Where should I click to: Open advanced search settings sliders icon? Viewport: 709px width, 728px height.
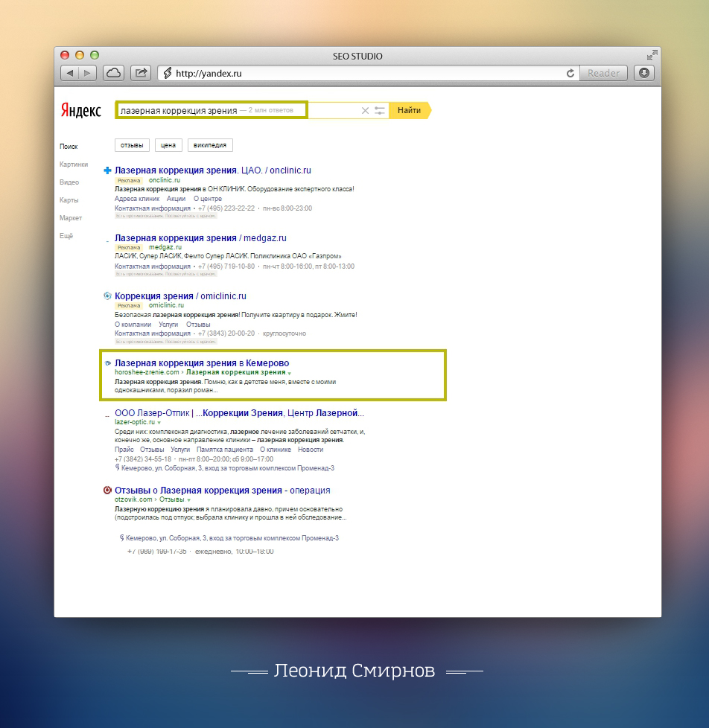(380, 110)
